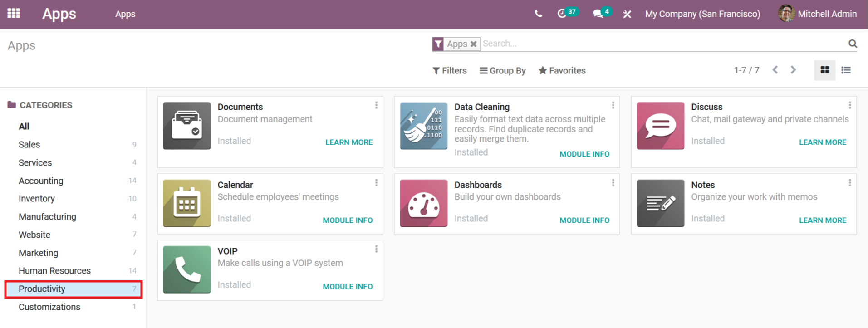
Task: Select the Customizations category
Action: pyautogui.click(x=49, y=307)
